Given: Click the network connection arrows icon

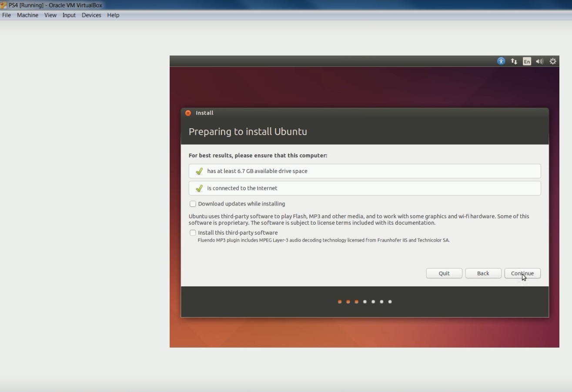Looking at the screenshot, I should pyautogui.click(x=514, y=61).
